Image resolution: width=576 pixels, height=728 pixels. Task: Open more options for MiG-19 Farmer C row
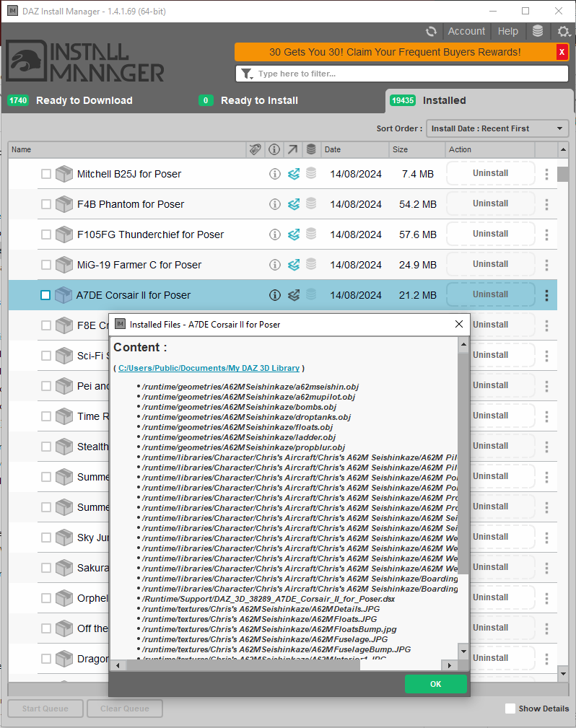[x=546, y=265]
